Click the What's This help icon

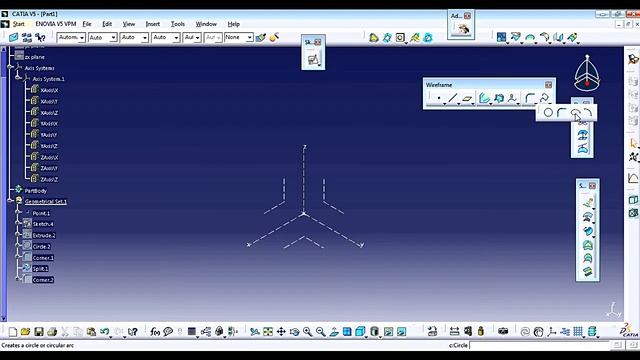point(132,332)
